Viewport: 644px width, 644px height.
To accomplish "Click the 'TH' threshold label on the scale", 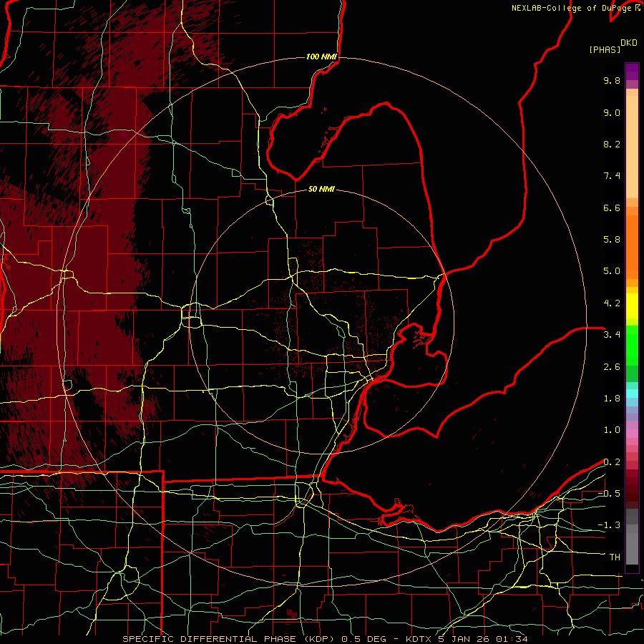I will tap(615, 557).
